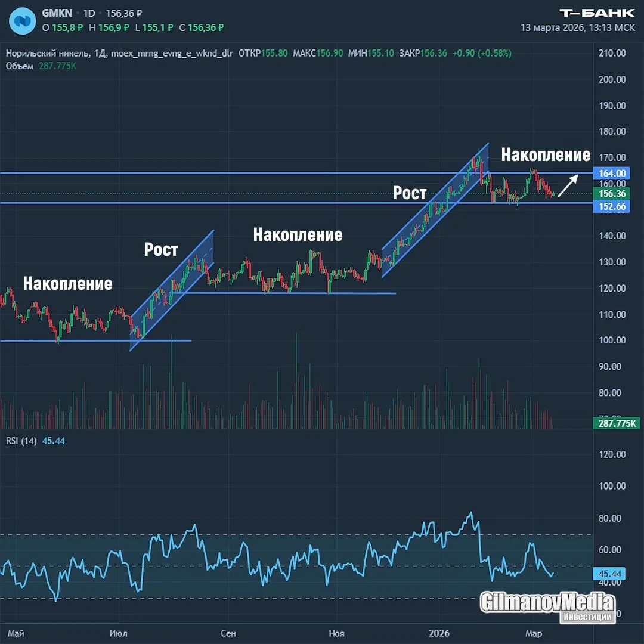
Task: Click the header price 156,36 ₽
Action: tap(123, 13)
